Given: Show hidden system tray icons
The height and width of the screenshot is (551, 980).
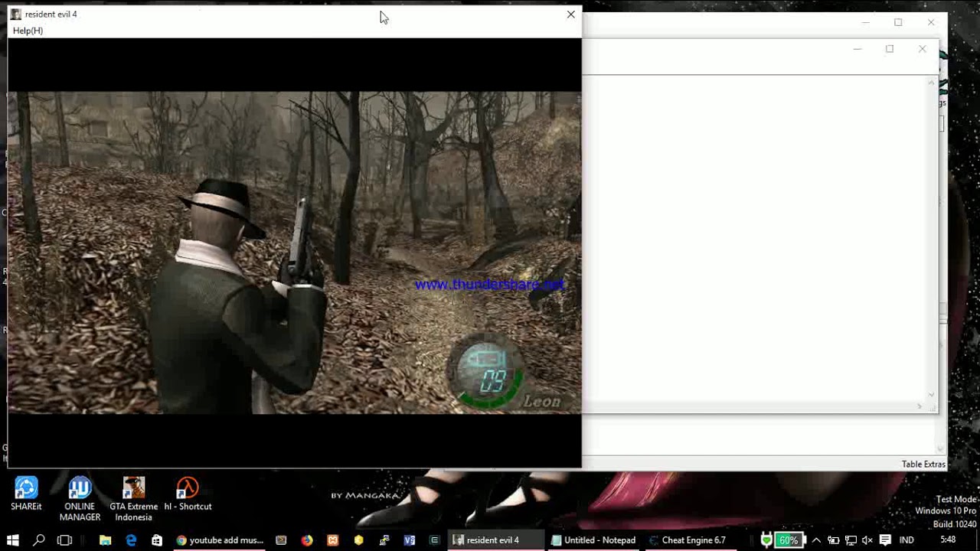Looking at the screenshot, I should (x=816, y=540).
